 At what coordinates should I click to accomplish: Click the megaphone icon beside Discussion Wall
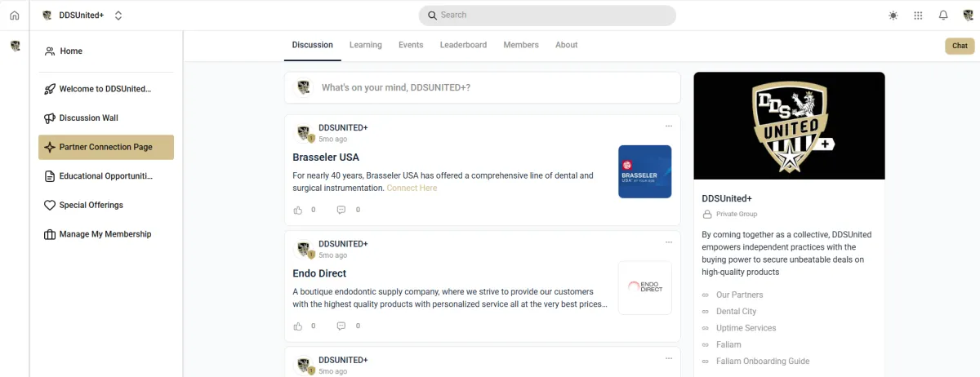point(50,118)
